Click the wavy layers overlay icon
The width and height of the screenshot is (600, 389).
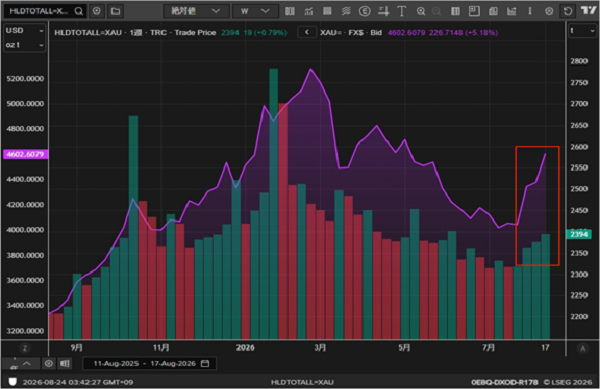(x=346, y=11)
